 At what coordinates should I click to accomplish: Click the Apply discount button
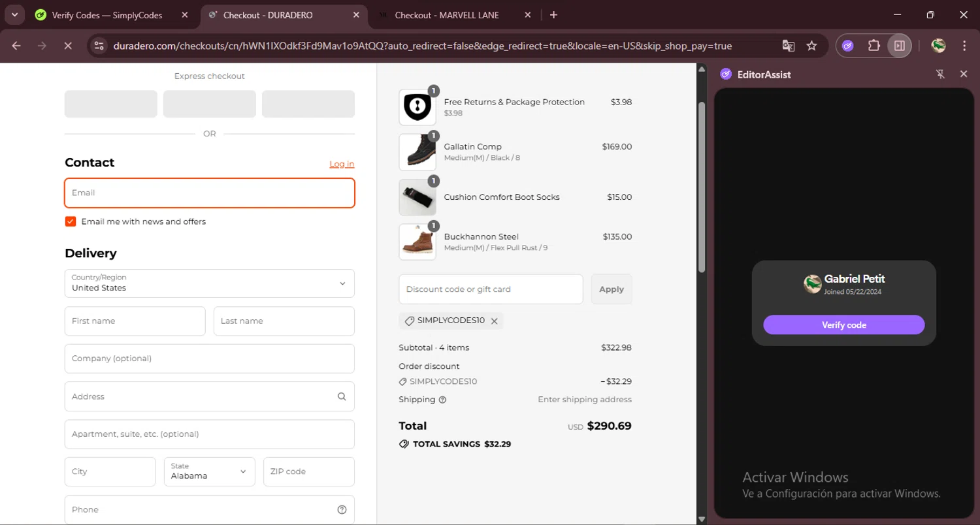pos(612,289)
